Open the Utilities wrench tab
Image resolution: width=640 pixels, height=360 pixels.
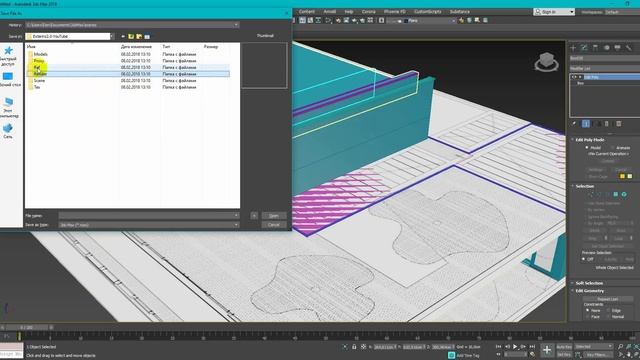pyautogui.click(x=629, y=48)
